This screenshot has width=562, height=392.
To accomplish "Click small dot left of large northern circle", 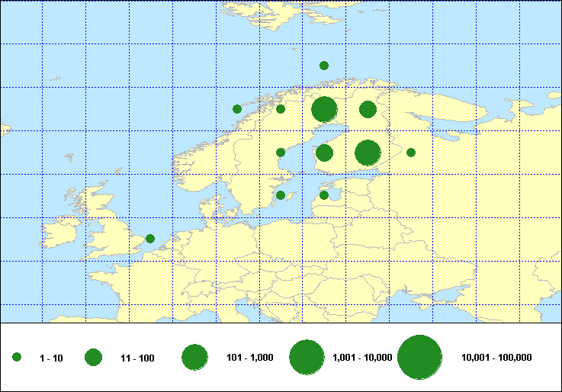I will pos(281,109).
